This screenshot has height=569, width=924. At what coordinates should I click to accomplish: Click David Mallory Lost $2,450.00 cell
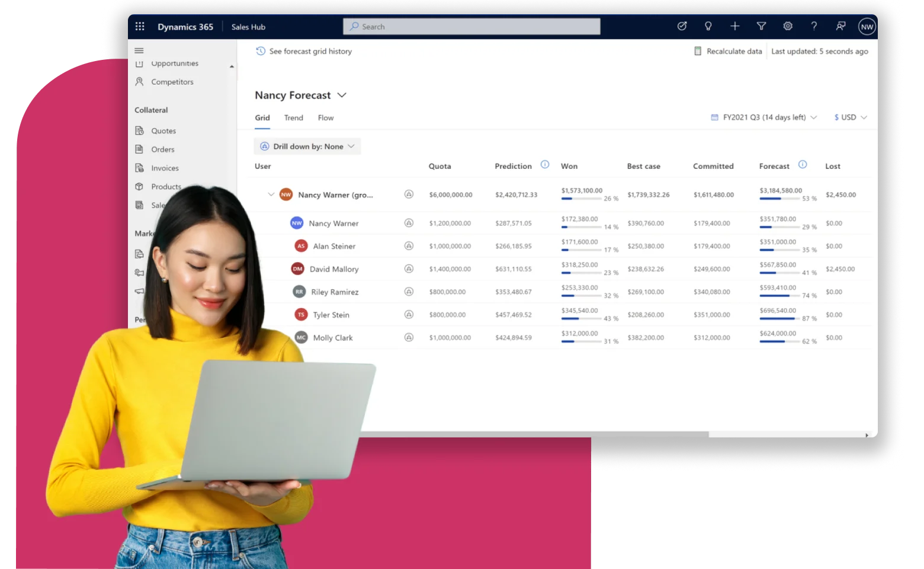pyautogui.click(x=840, y=269)
